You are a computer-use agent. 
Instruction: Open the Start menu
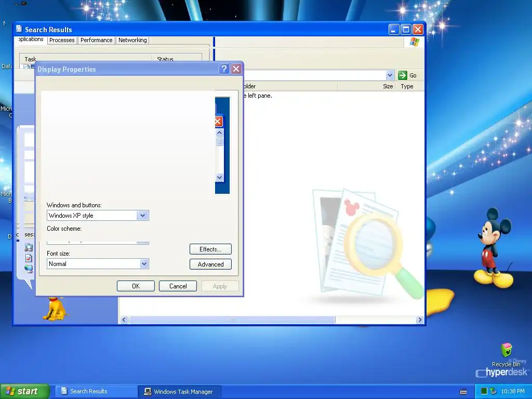(x=24, y=391)
